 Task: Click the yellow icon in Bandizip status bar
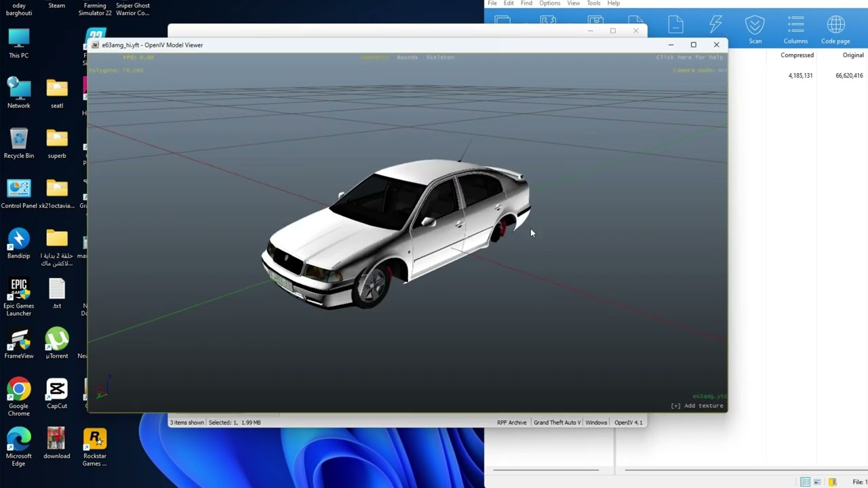(x=832, y=482)
